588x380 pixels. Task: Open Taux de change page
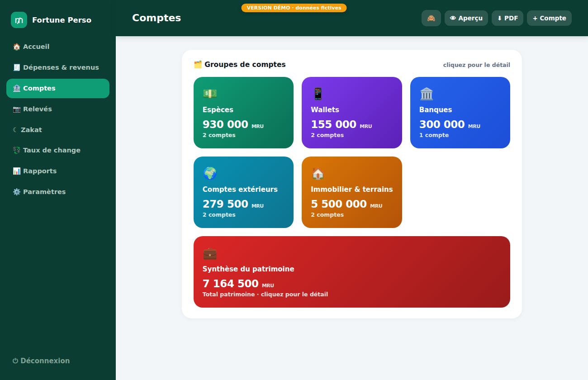point(58,150)
